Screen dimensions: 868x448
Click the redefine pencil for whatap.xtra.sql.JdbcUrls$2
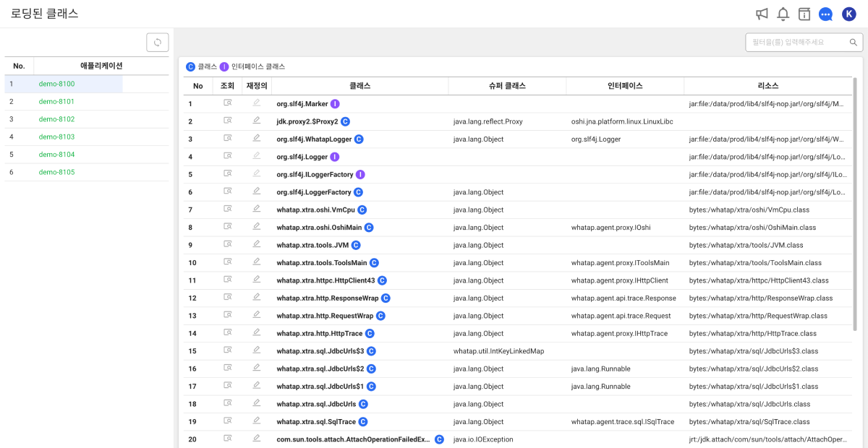pos(256,369)
